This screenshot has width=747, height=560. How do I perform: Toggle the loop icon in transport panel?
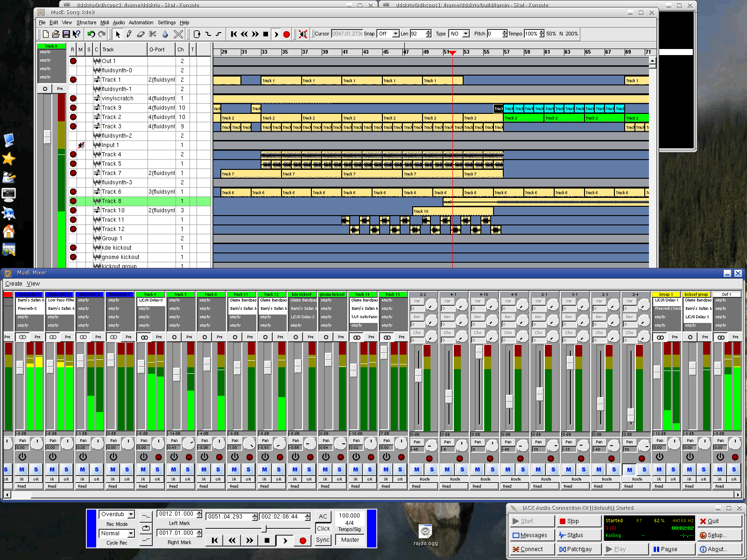pyautogui.click(x=146, y=528)
